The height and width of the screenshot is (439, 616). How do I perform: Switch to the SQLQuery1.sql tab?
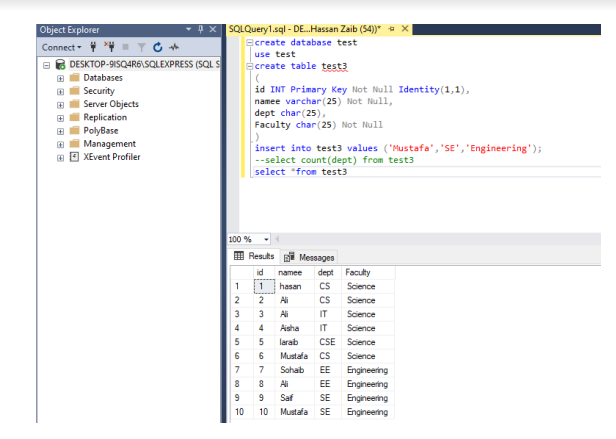[305, 29]
